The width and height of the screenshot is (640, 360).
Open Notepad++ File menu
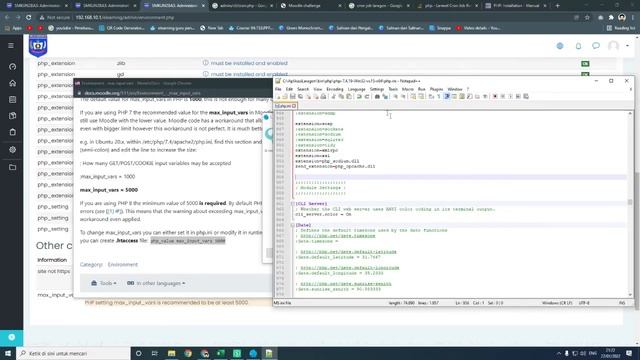[278, 89]
